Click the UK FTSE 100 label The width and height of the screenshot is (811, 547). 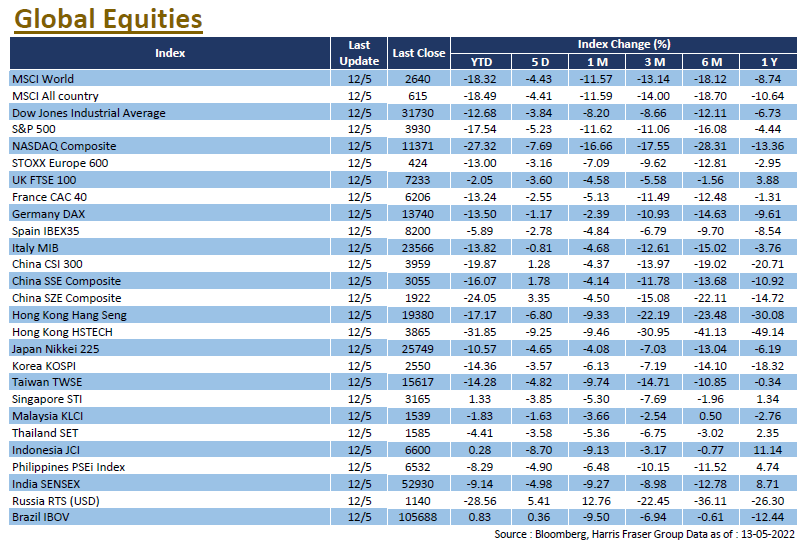click(x=44, y=180)
